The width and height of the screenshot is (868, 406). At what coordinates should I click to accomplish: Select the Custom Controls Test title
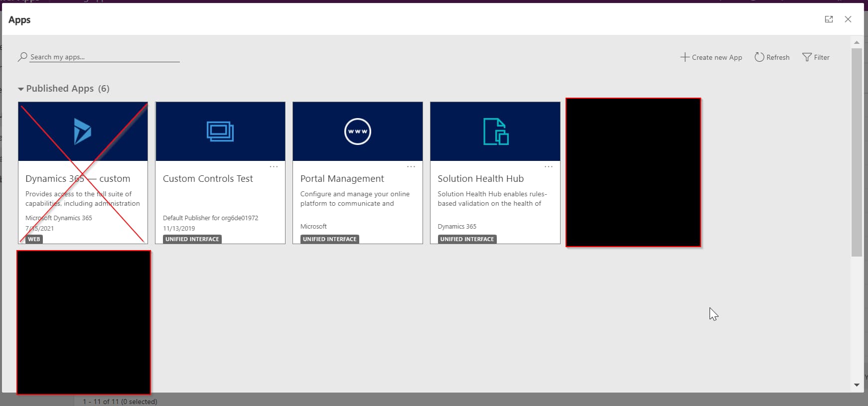(x=208, y=178)
